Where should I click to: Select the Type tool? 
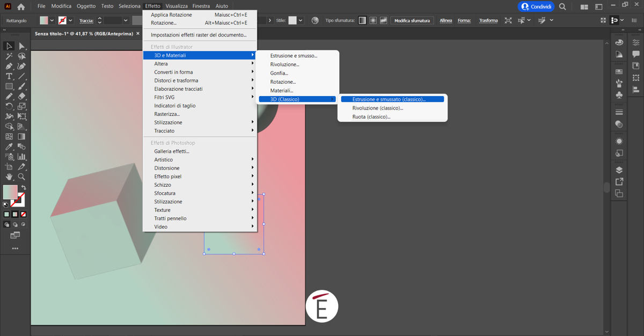pyautogui.click(x=9, y=76)
